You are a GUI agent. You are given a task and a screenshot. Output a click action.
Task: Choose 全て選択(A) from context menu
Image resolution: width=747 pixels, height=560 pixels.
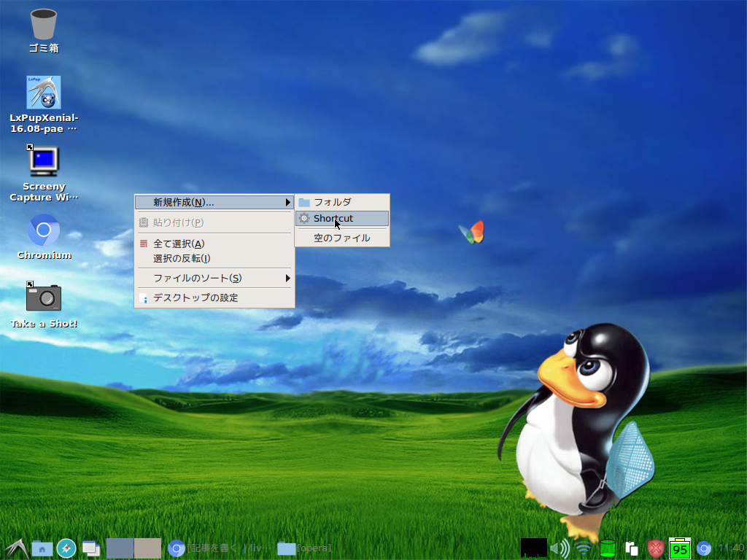coord(214,244)
